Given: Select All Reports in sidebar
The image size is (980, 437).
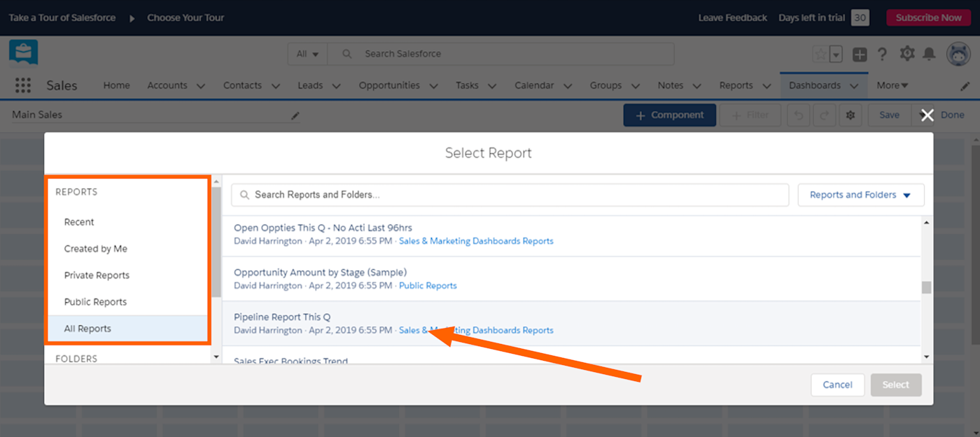Looking at the screenshot, I should (127, 329).
